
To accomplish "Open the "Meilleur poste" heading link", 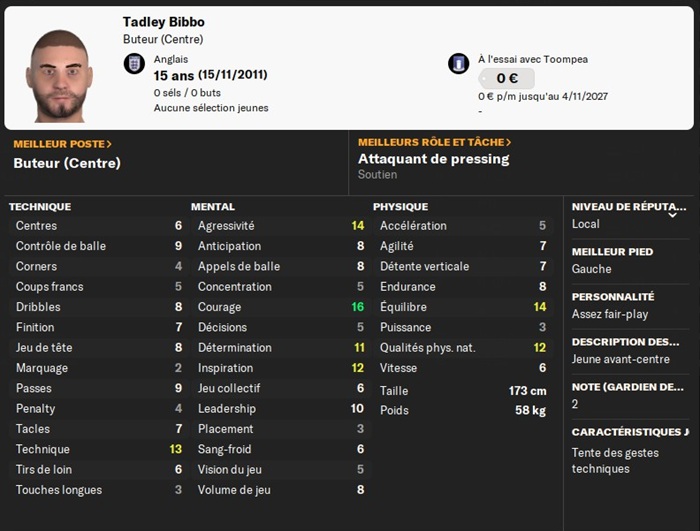I will [x=62, y=144].
